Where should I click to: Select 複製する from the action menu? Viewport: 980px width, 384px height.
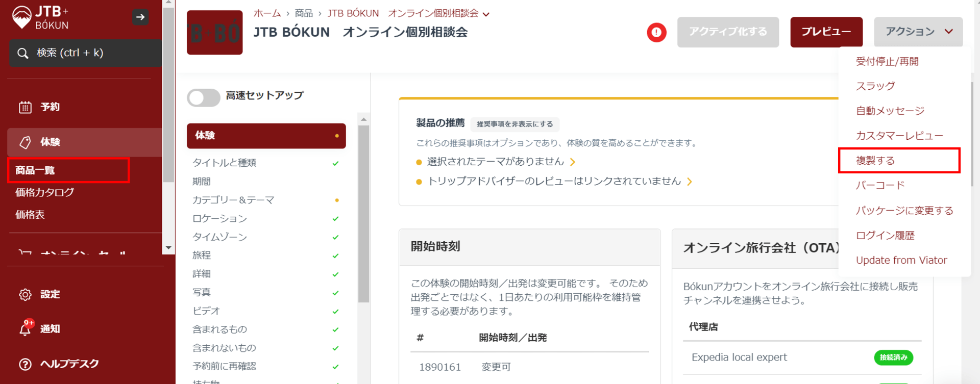click(x=875, y=161)
